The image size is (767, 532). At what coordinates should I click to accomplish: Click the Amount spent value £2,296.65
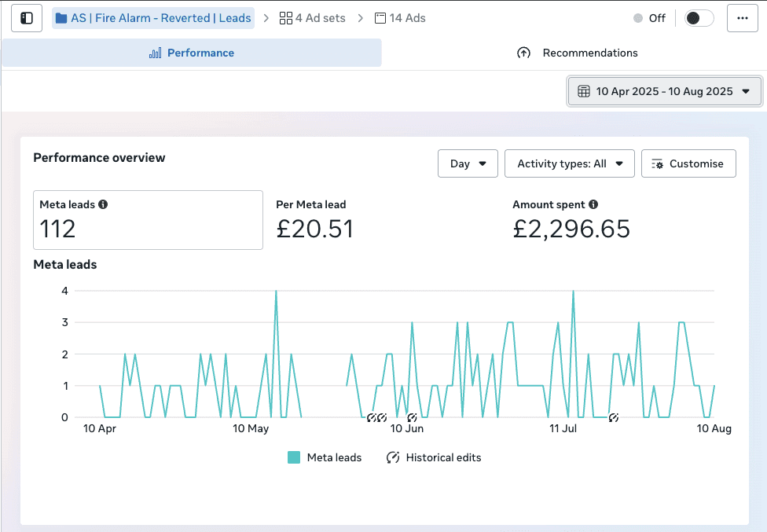click(571, 229)
